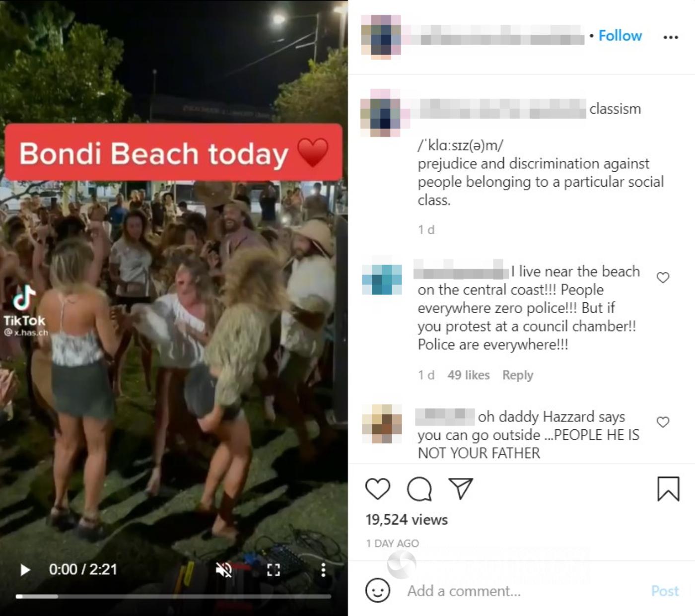
Task: Reply to the council chamber comment
Action: click(x=517, y=375)
